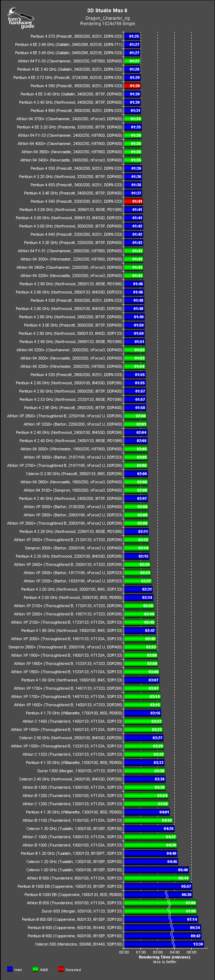This screenshot has width=215, height=980.
Task: Select the Pentium 4 1.60 GHz (Northwood) label
Action: pyautogui.click(x=72, y=680)
